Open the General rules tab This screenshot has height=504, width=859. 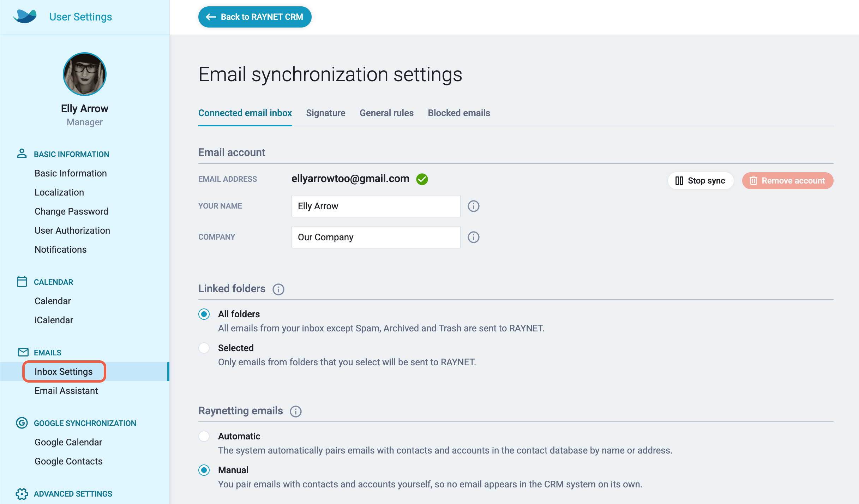(x=386, y=113)
